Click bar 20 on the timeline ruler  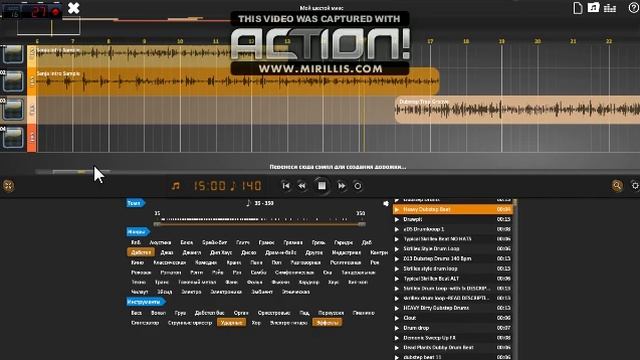tap(538, 41)
